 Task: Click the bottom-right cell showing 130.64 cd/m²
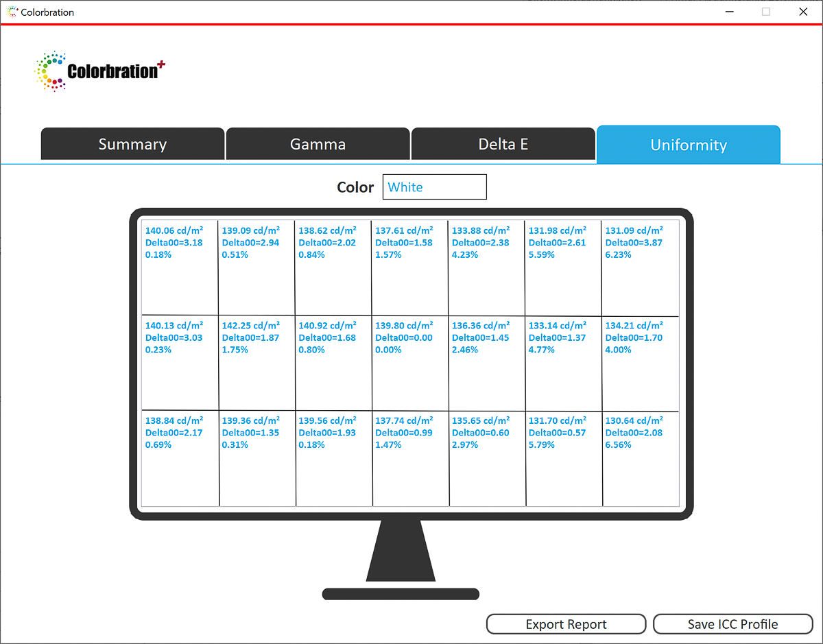tap(641, 459)
